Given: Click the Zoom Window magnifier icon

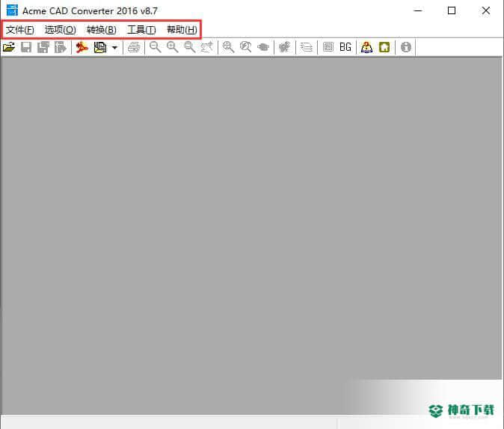Looking at the screenshot, I should click(190, 47).
